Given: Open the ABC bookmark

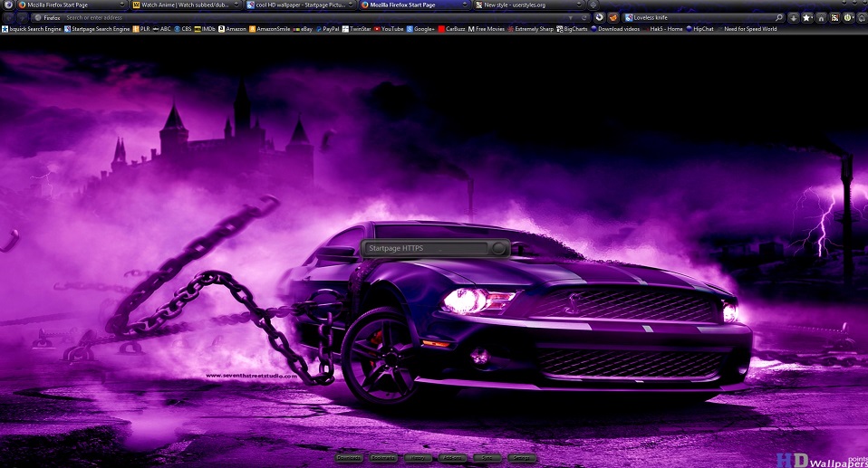Looking at the screenshot, I should (161, 29).
